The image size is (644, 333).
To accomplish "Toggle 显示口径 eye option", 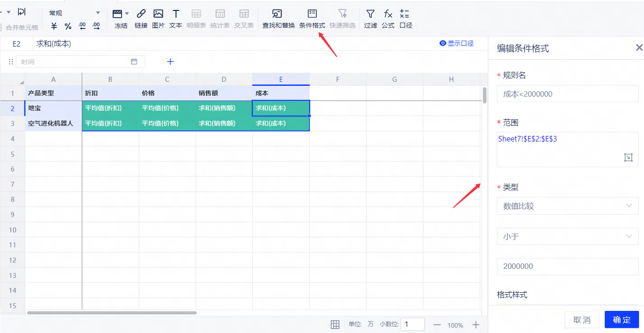I will click(456, 43).
